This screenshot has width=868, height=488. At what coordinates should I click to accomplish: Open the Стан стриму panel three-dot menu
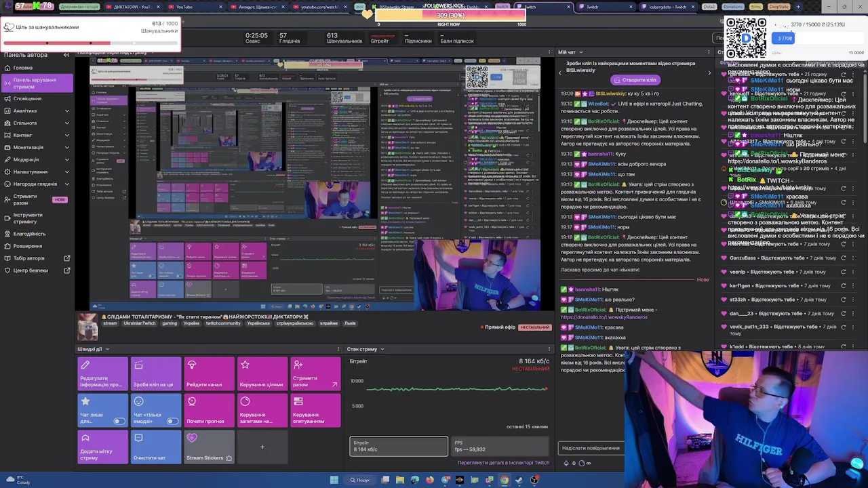pos(548,349)
